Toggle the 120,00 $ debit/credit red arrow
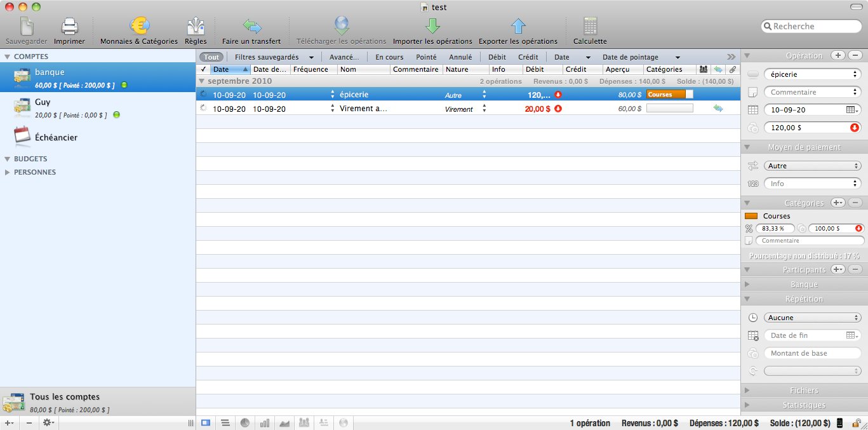The width and height of the screenshot is (868, 430). coord(855,128)
